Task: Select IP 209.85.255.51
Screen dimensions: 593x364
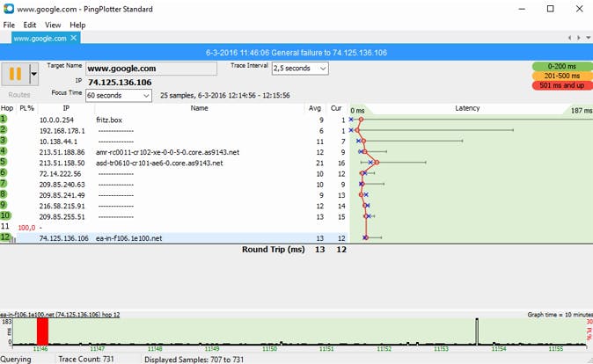Action: click(62, 217)
